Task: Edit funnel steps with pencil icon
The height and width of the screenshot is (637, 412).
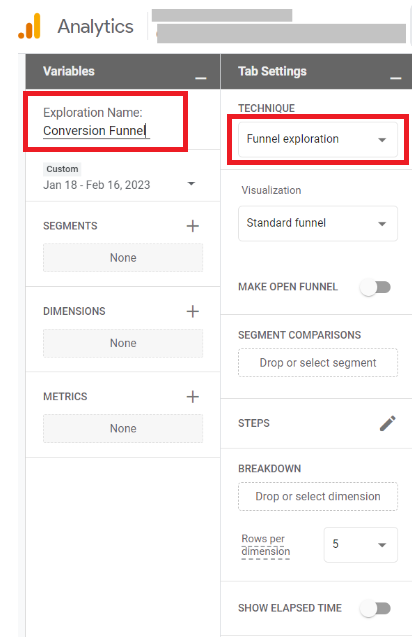Action: [388, 423]
